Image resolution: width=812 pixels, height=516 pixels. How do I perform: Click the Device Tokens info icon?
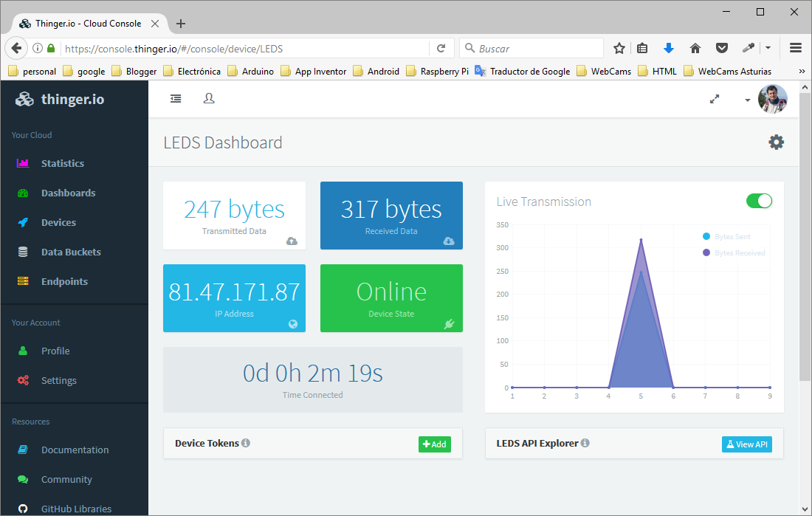pyautogui.click(x=246, y=443)
